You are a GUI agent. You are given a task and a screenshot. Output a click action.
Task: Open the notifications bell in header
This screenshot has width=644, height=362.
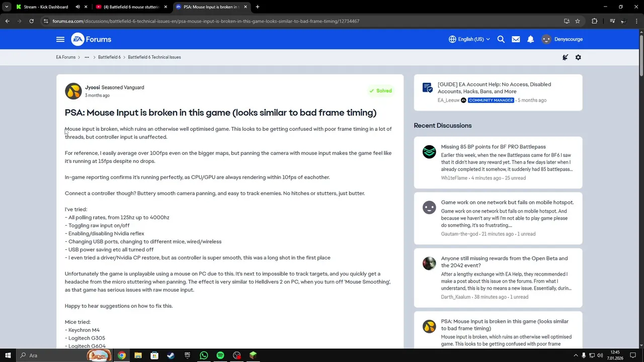click(x=530, y=39)
